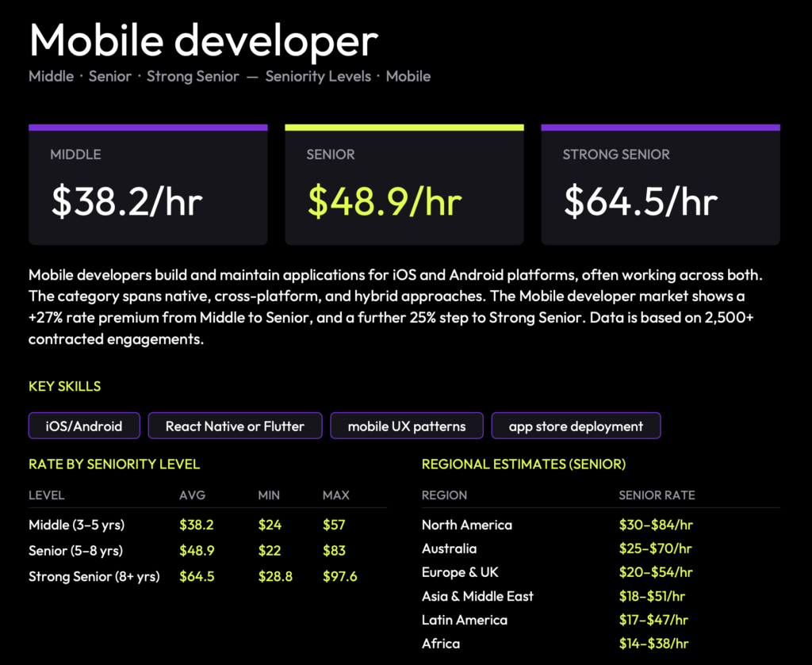Image resolution: width=812 pixels, height=665 pixels.
Task: Select the Africa region row
Action: [x=601, y=644]
